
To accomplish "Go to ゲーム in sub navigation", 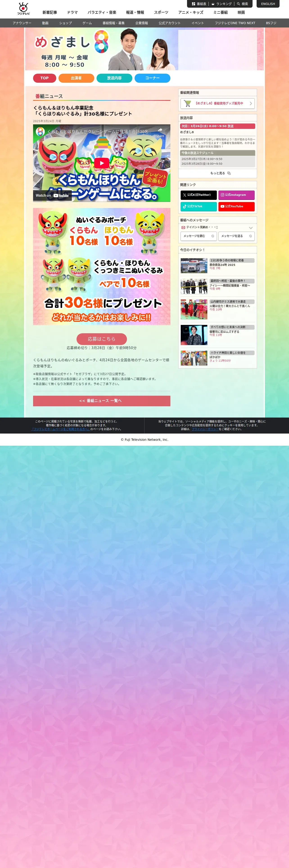I will (87, 23).
